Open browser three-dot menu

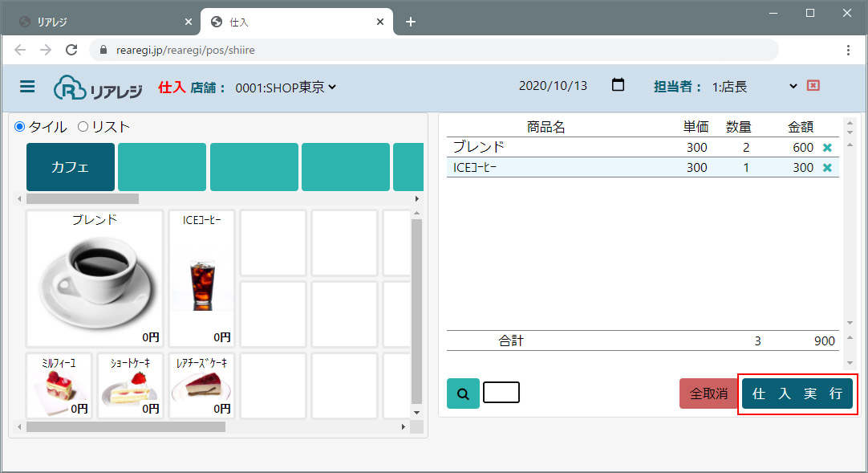[x=848, y=50]
